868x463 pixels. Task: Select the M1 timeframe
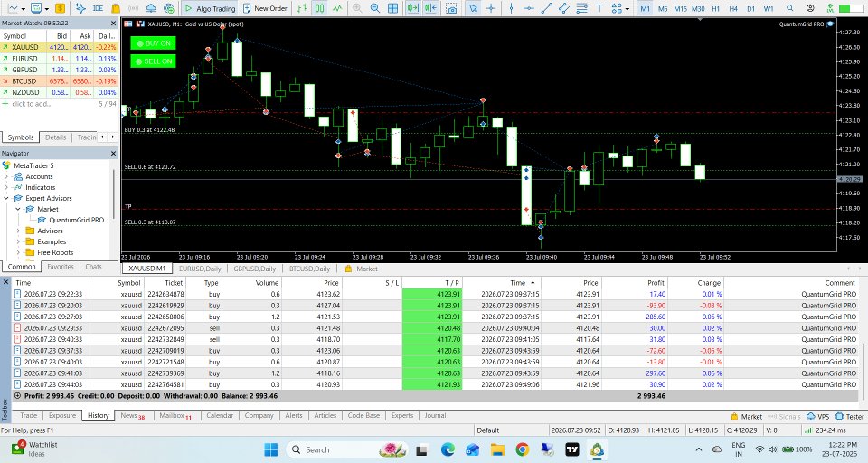645,8
